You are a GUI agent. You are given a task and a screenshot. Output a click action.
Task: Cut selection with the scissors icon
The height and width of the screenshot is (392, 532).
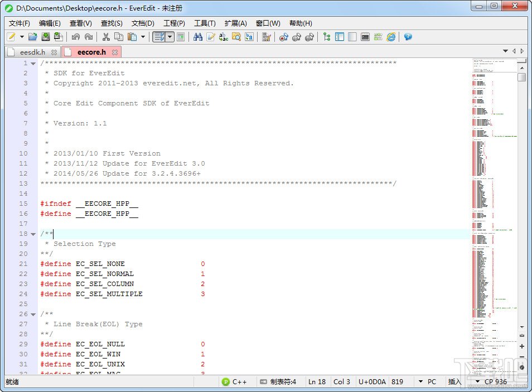click(106, 37)
